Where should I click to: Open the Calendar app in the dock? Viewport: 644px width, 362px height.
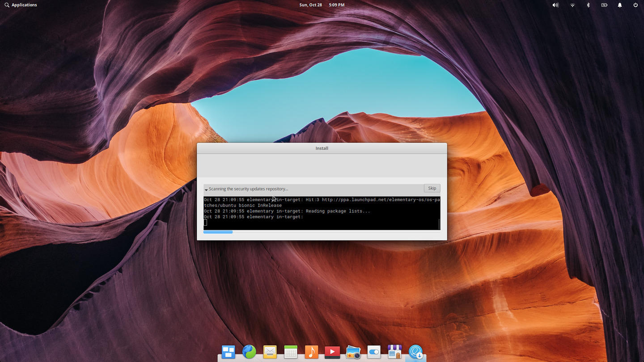coord(291,352)
